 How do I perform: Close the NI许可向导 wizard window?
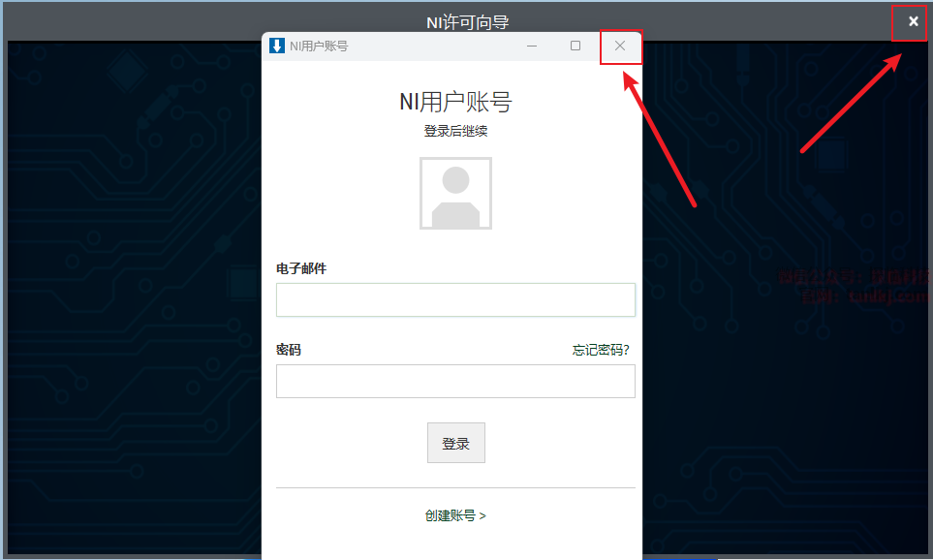(913, 22)
